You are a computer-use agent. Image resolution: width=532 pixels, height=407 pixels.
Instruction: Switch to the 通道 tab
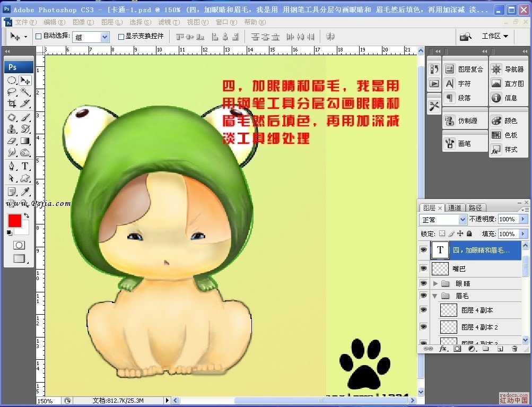[455, 207]
